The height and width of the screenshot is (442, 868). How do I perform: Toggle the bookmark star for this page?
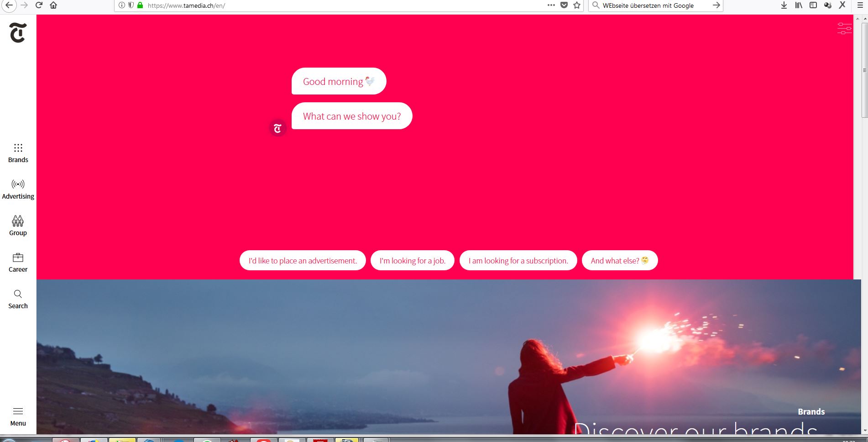577,5
